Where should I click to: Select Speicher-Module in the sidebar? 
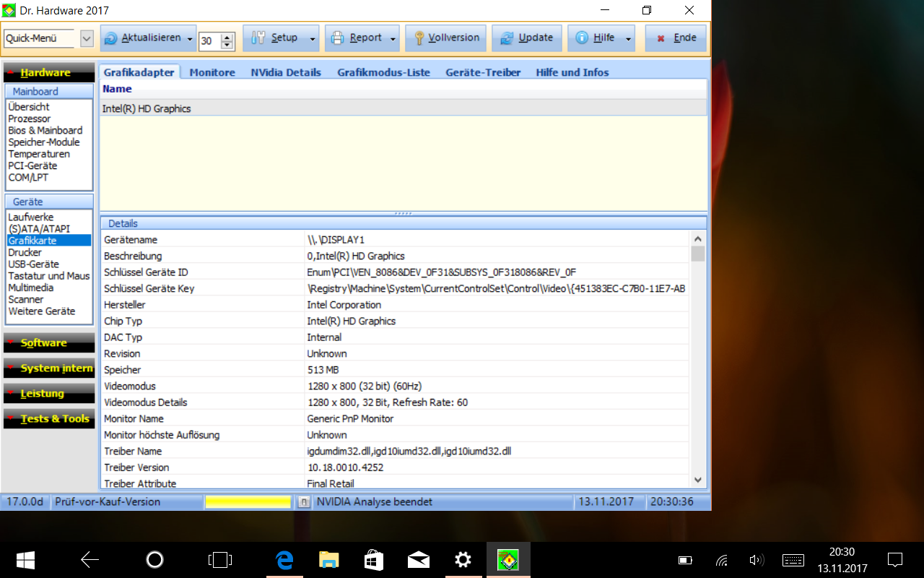44,142
